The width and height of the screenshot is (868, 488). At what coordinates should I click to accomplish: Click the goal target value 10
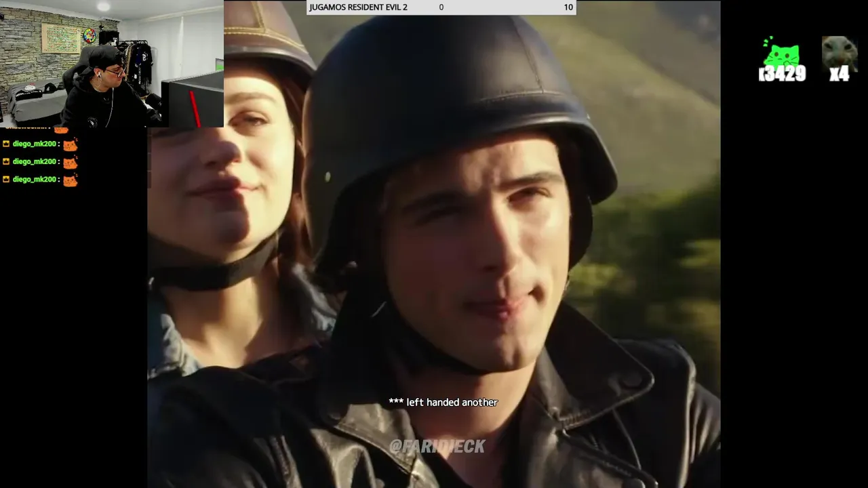click(x=568, y=7)
